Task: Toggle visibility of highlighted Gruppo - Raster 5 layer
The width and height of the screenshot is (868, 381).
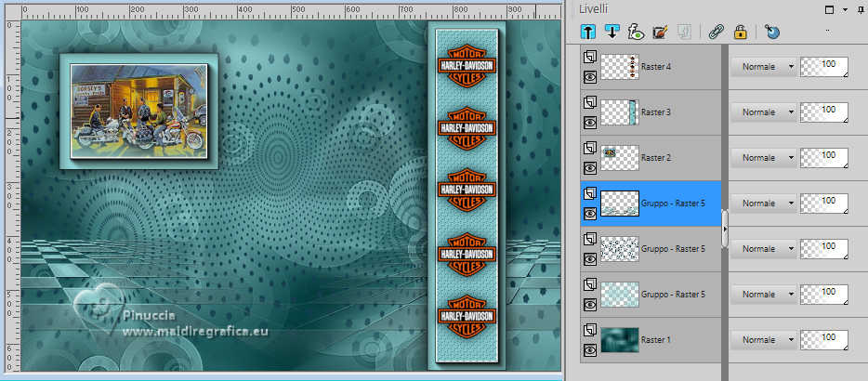Action: coord(590,213)
